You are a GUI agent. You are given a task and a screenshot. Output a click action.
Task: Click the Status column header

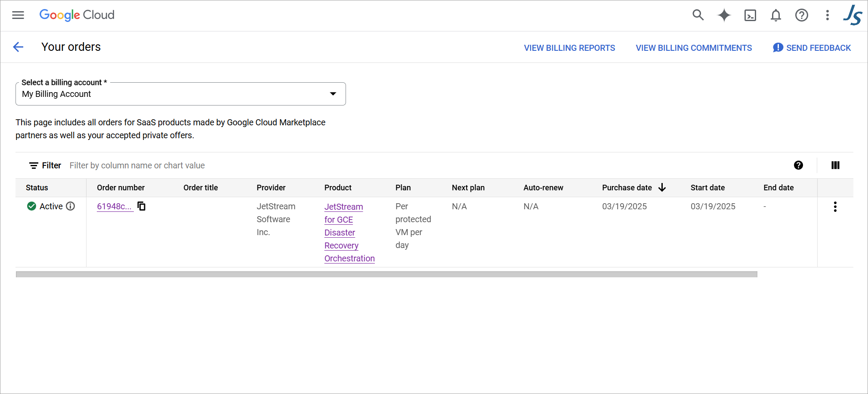pos(37,188)
